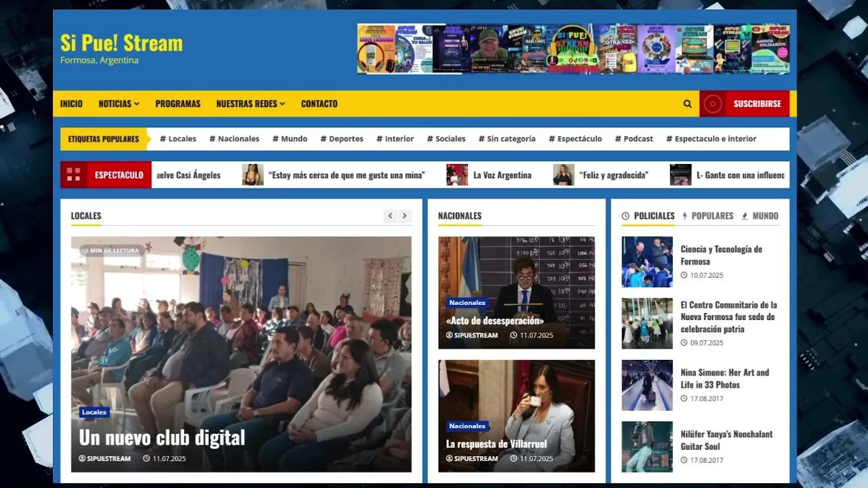The width and height of the screenshot is (868, 488).
Task: Open the Programas menu item
Action: (x=178, y=104)
